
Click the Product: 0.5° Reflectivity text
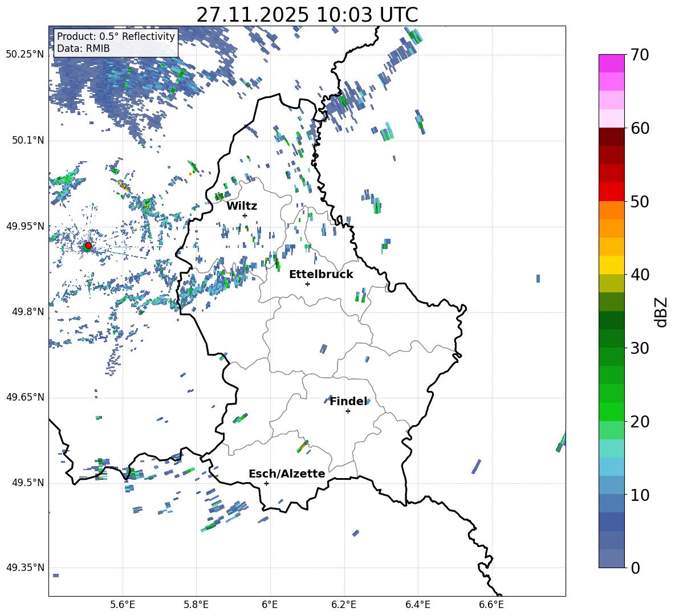[116, 36]
